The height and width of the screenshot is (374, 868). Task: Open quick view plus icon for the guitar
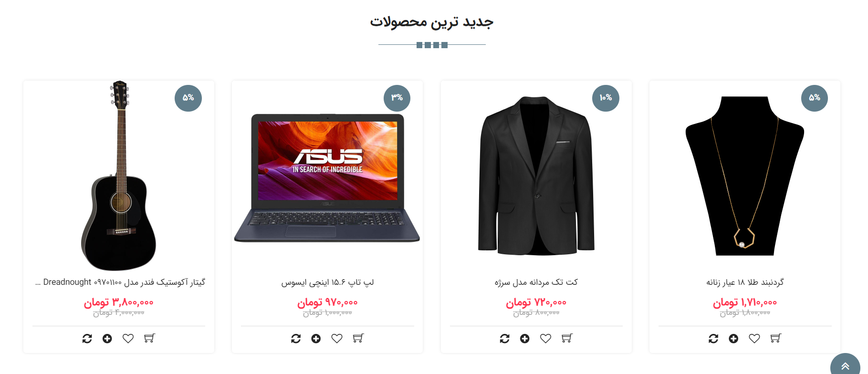point(107,338)
